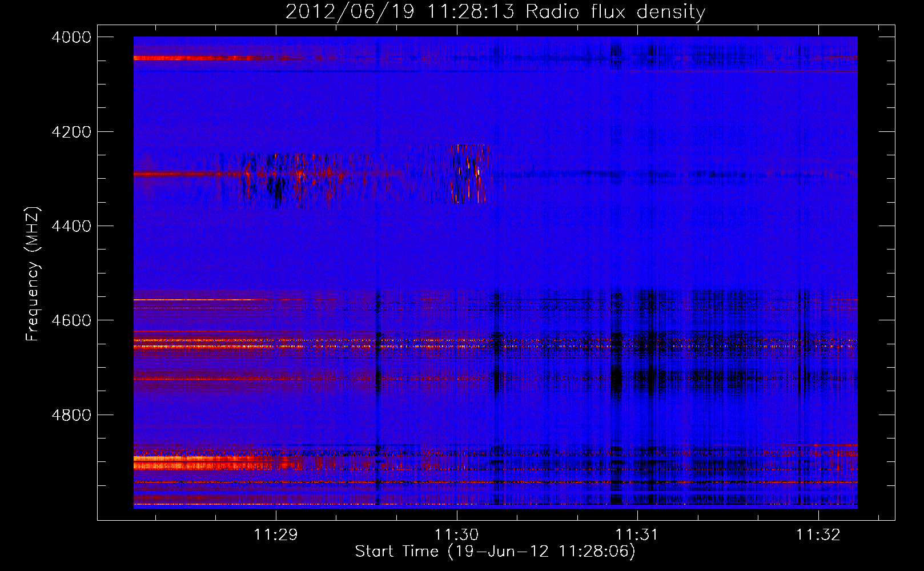This screenshot has width=924, height=571.
Task: Click the '4800' frequency axis label
Action: coord(71,415)
